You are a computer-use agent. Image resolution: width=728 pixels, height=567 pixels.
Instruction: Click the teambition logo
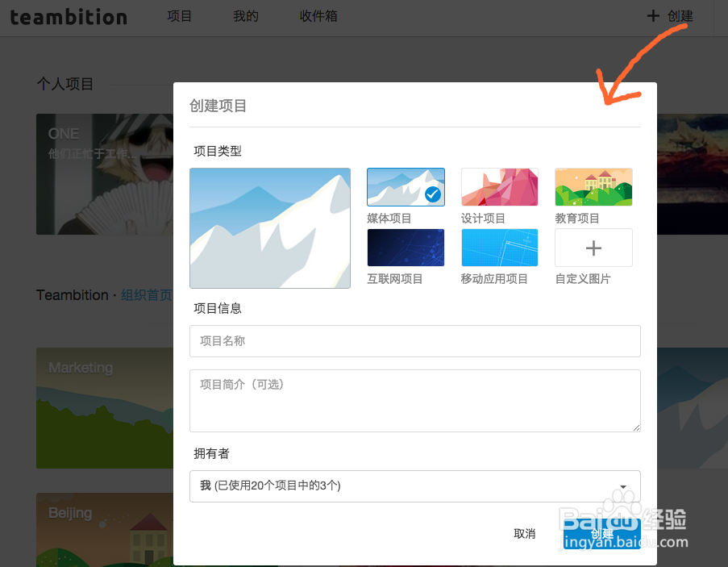69,17
